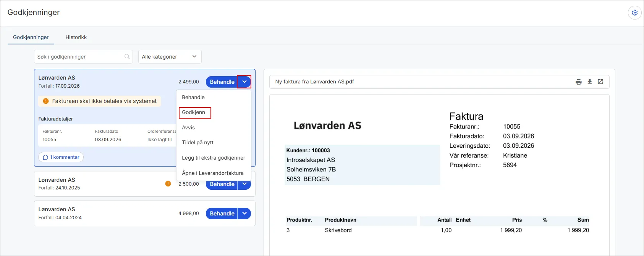
Task: Expand dropdown arrow on 4 998,00 invoice
Action: 244,214
